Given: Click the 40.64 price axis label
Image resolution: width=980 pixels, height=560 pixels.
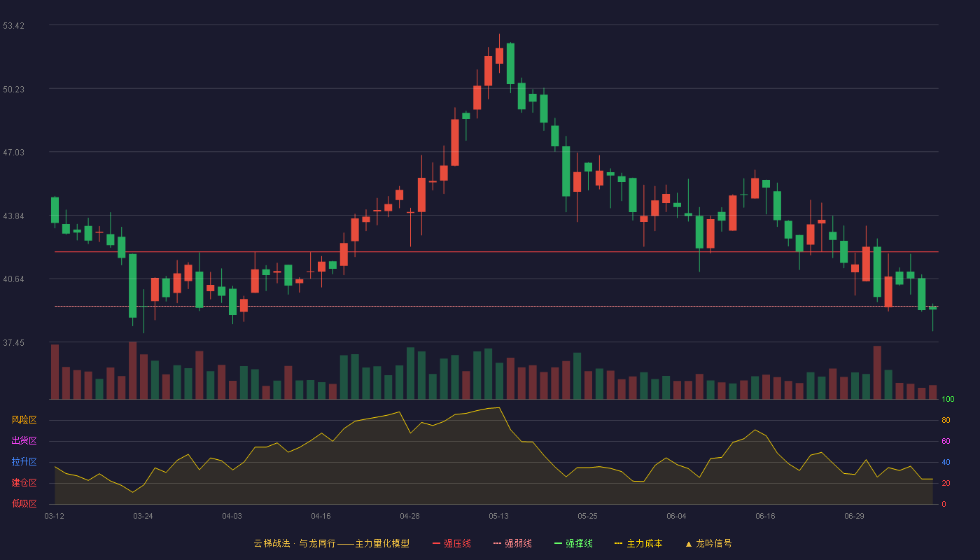Looking at the screenshot, I should click(14, 279).
